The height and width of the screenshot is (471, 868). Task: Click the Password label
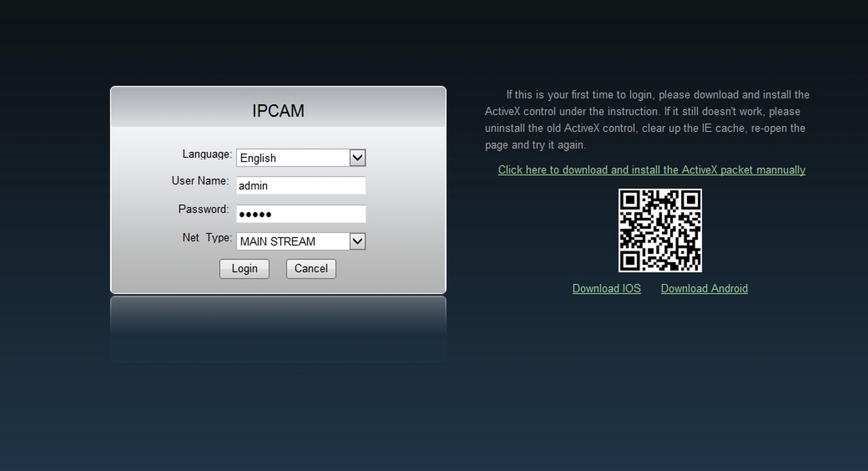pyautogui.click(x=203, y=209)
